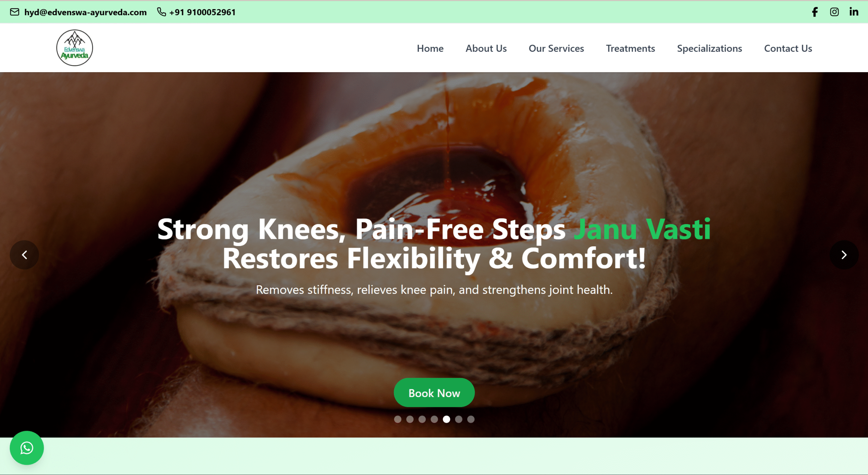Image resolution: width=868 pixels, height=475 pixels.
Task: Select the first carousel dot
Action: tap(398, 419)
